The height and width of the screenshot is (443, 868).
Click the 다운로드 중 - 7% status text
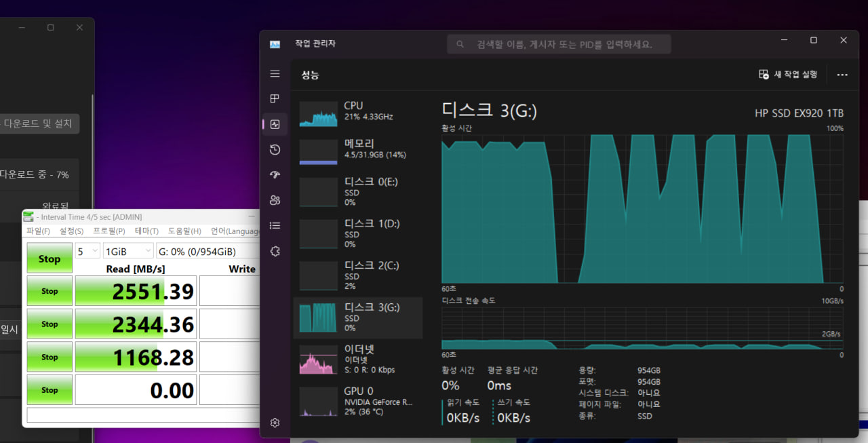point(34,175)
